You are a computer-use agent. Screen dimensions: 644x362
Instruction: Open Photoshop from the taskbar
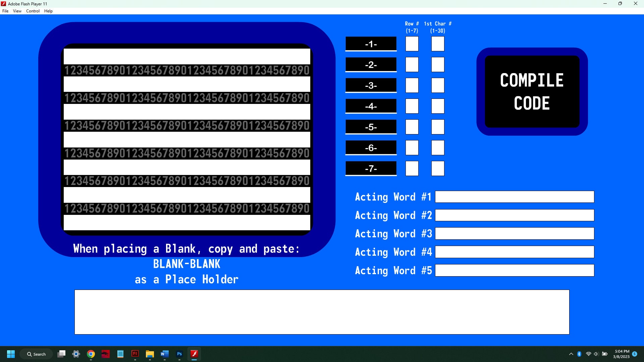click(179, 354)
